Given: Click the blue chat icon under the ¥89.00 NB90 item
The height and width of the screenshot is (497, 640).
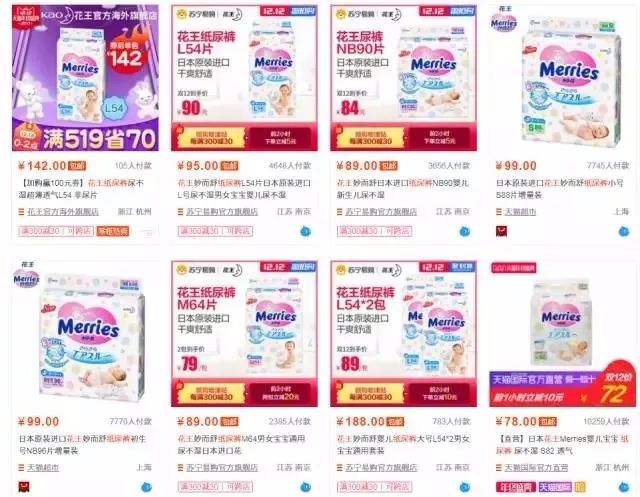Looking at the screenshot, I should (464, 232).
